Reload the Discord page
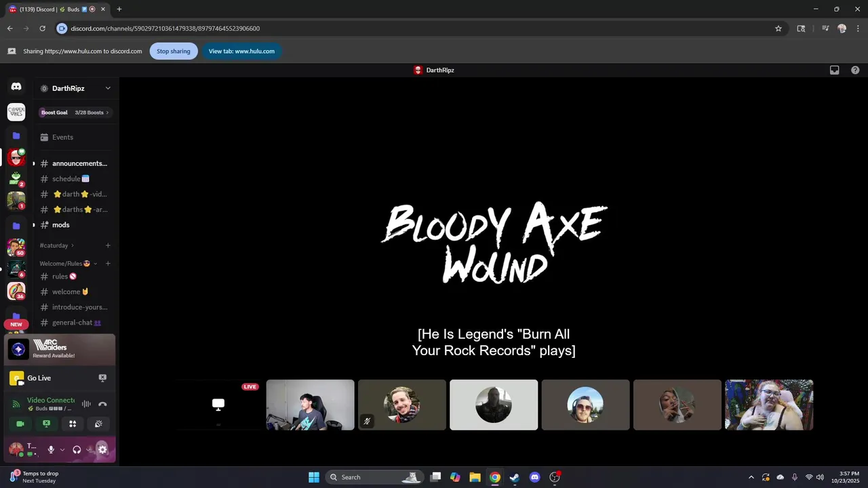Screen dimensions: 868x488 (x=42, y=28)
